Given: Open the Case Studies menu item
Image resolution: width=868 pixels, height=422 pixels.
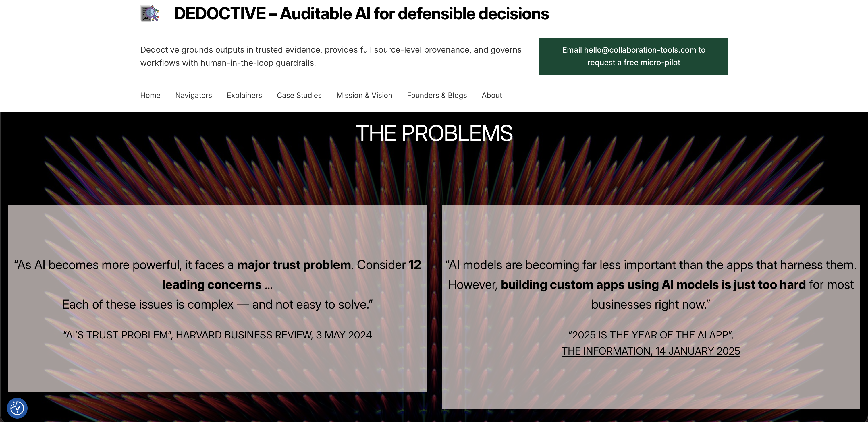Looking at the screenshot, I should coord(299,95).
